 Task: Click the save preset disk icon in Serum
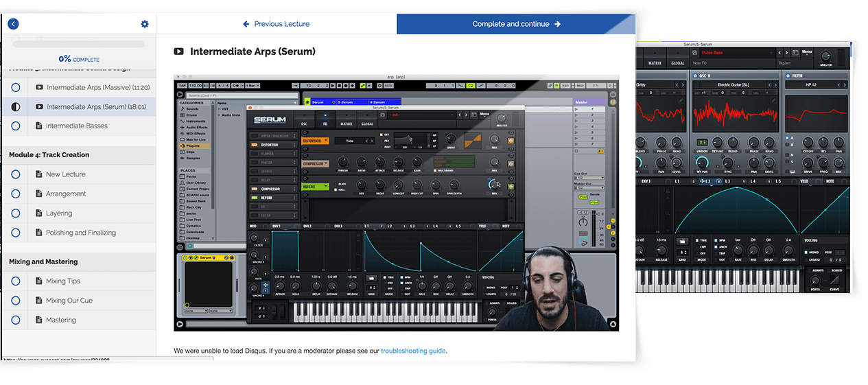(x=695, y=52)
